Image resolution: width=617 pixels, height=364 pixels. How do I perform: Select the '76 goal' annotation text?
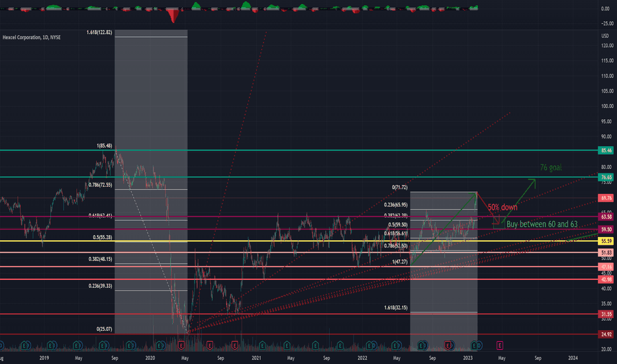(551, 167)
